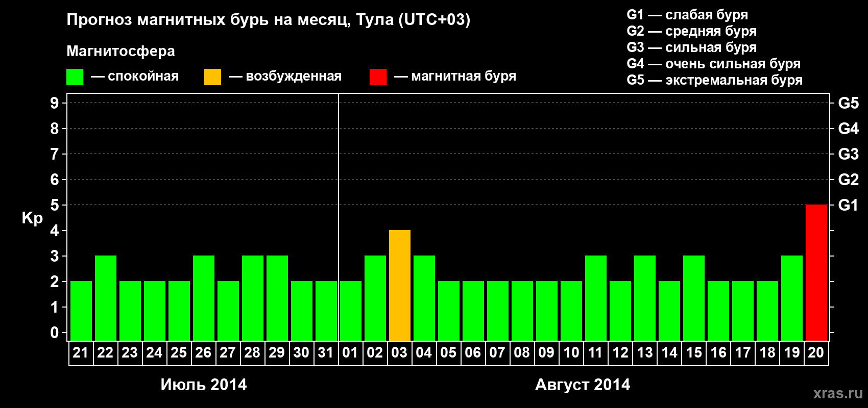This screenshot has width=868, height=408.
Task: Click date label 11 on the axis
Action: 595,352
